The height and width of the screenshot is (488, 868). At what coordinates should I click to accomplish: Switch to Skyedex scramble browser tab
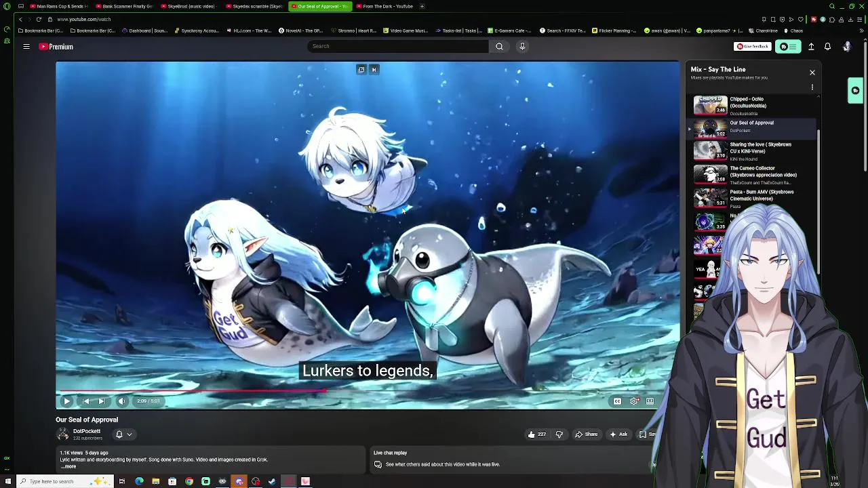(254, 6)
